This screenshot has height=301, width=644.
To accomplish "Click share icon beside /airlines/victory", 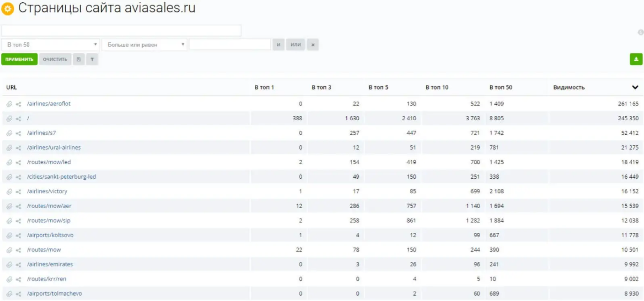I will point(18,192).
